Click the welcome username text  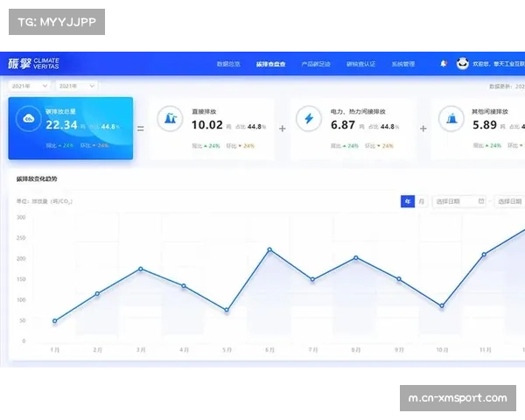(499, 64)
